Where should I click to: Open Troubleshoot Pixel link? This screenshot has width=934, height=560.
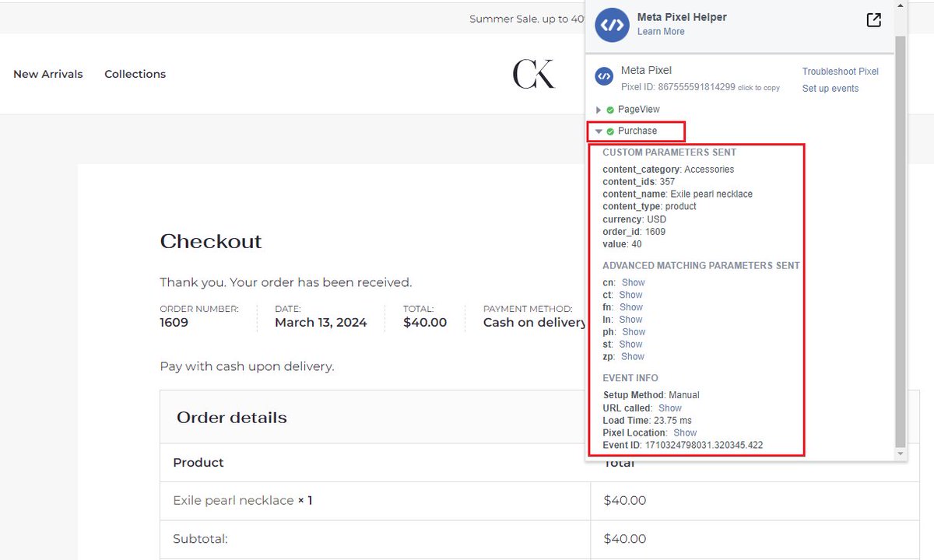pyautogui.click(x=841, y=72)
